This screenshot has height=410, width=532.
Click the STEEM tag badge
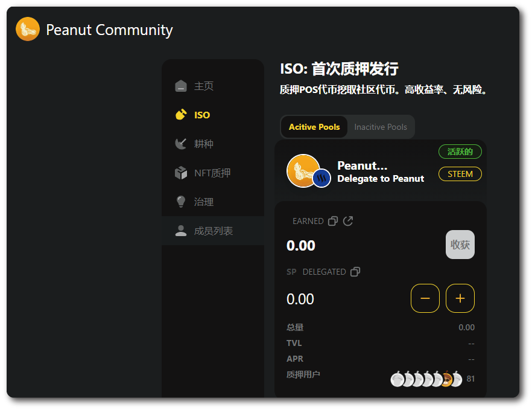point(460,174)
